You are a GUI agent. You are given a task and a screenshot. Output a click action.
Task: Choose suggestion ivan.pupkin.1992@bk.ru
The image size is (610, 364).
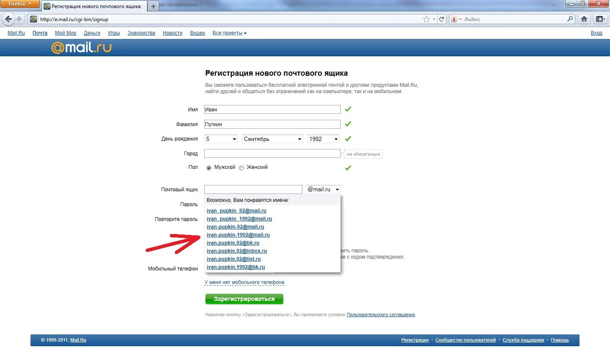pos(236,267)
